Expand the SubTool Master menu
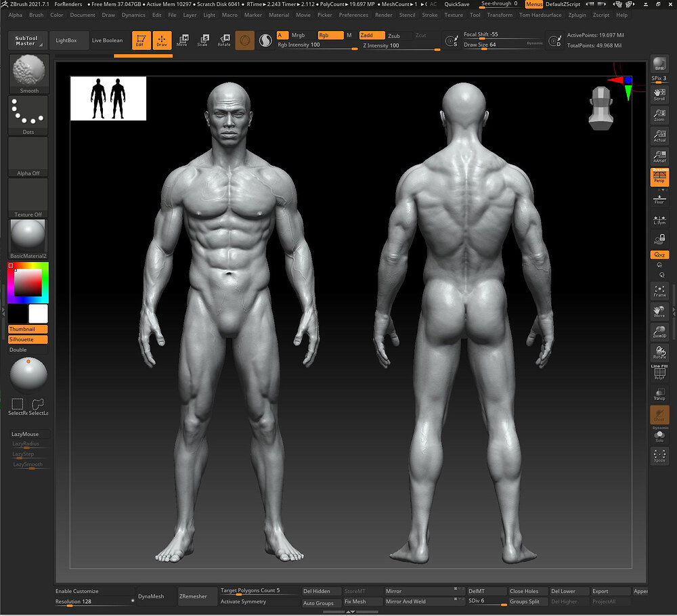 click(26, 41)
